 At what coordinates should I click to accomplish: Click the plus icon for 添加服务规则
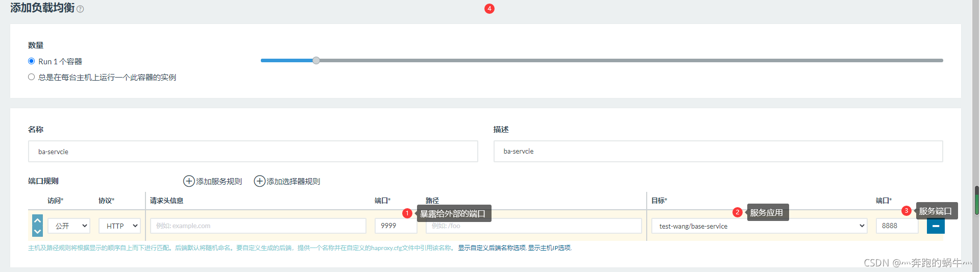coord(189,181)
